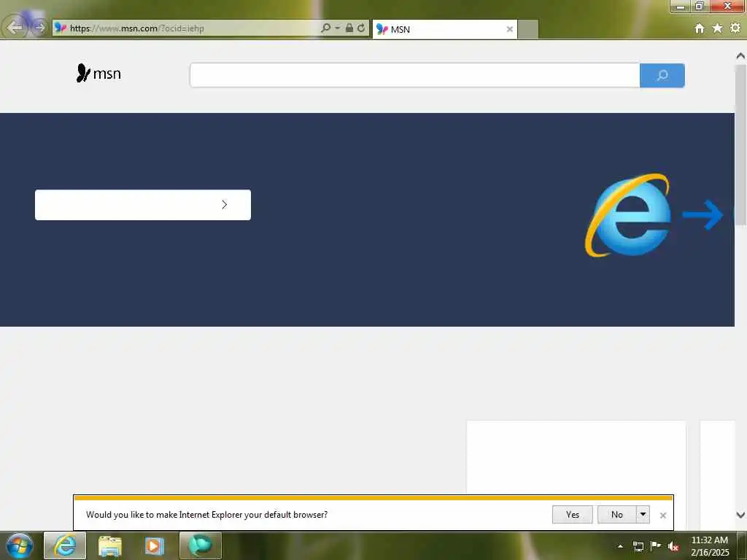Image resolution: width=747 pixels, height=560 pixels.
Task: Click the white banner button with chevron
Action: pyautogui.click(x=143, y=205)
